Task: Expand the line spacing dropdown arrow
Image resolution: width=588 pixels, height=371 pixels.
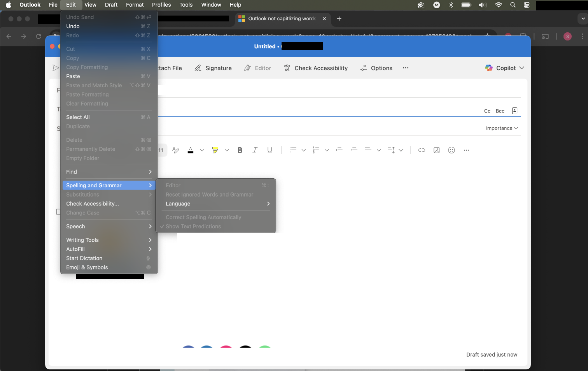Action: pyautogui.click(x=401, y=150)
